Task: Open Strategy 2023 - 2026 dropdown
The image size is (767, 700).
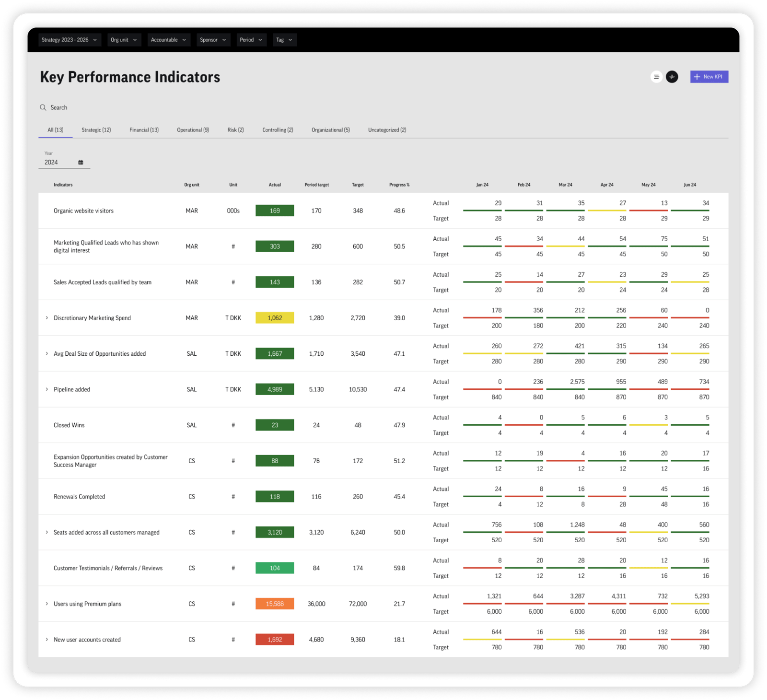Action: [69, 40]
